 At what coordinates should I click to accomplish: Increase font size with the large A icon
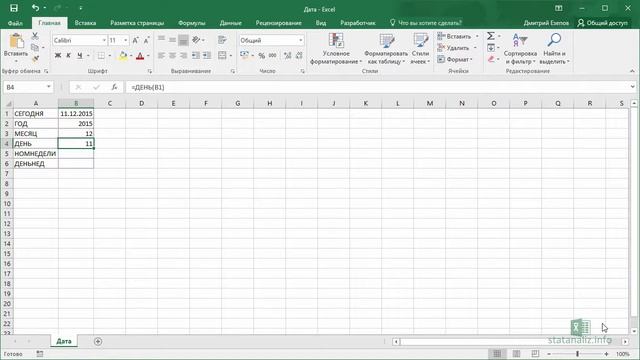click(x=136, y=40)
